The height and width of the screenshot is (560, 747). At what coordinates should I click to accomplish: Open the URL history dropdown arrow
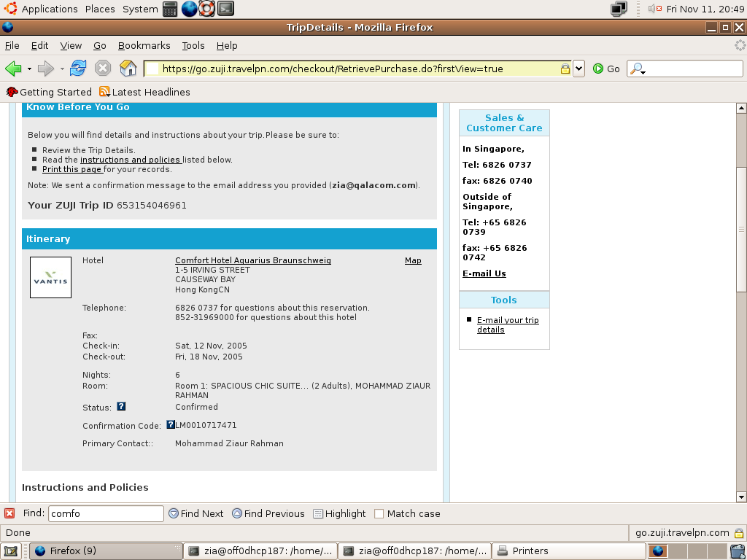click(x=578, y=69)
